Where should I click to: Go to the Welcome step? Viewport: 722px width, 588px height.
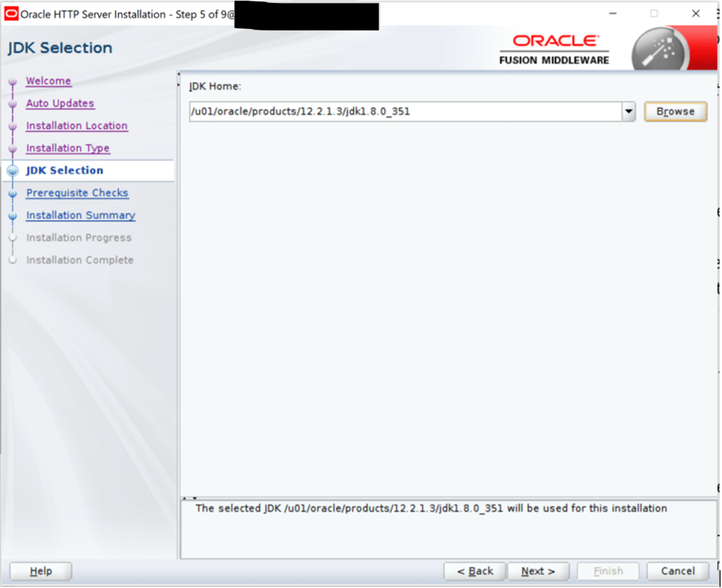[49, 81]
